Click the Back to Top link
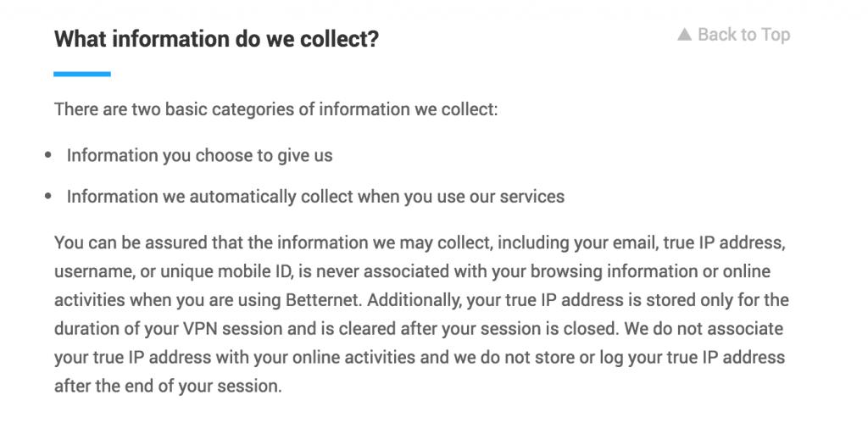Image resolution: width=868 pixels, height=440 pixels. (733, 35)
